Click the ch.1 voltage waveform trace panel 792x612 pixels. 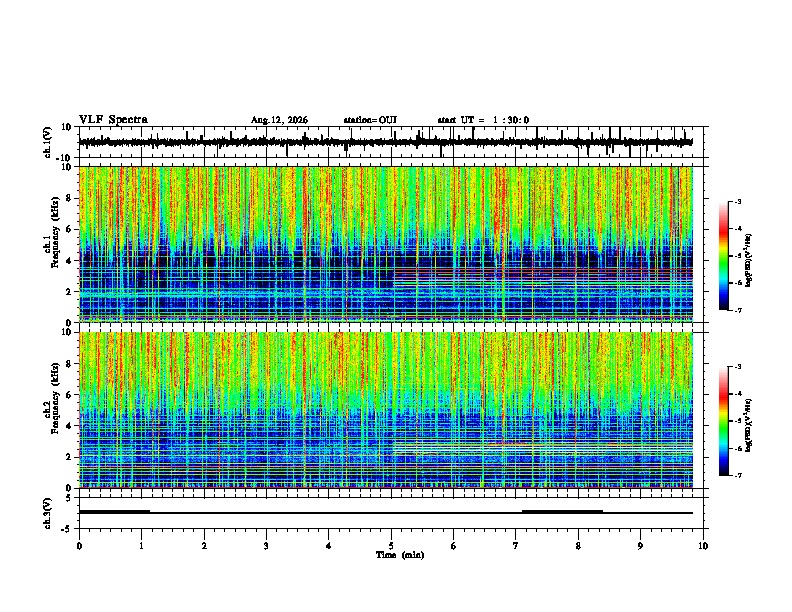[391, 142]
